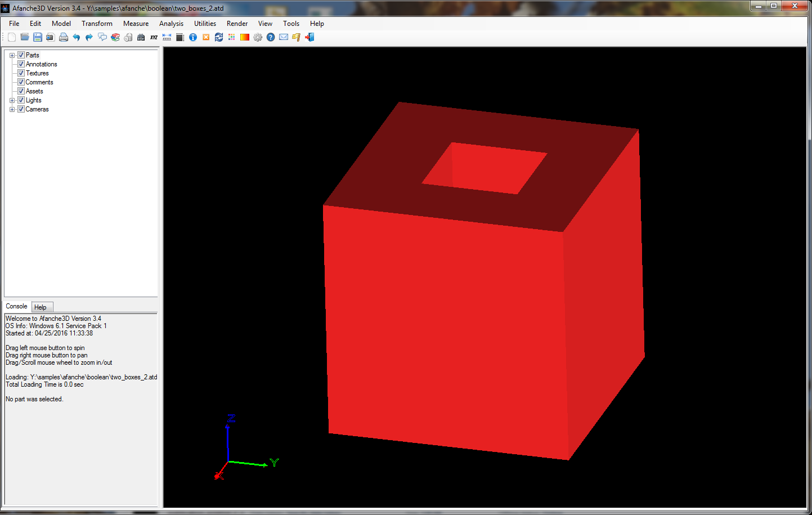Click the exit door icon
The width and height of the screenshot is (812, 515).
[309, 37]
